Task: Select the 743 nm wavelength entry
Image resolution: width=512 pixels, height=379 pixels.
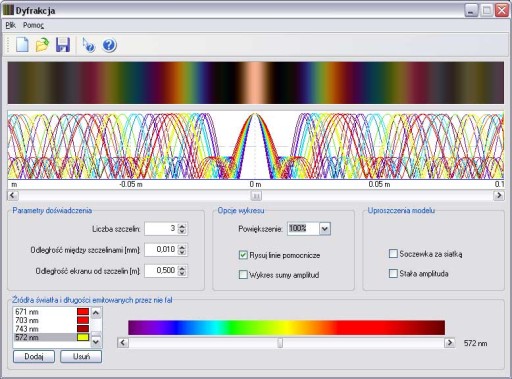Action: [52, 329]
